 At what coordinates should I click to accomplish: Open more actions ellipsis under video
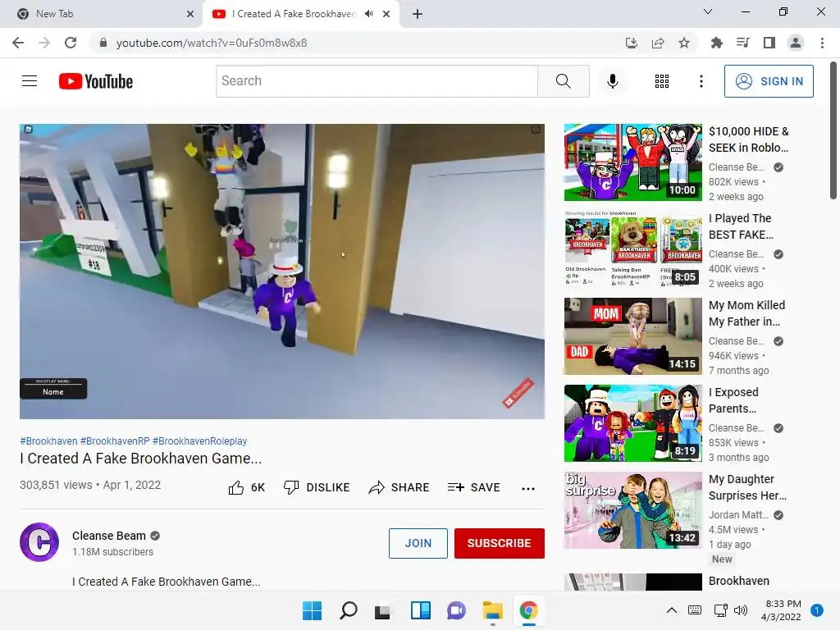click(x=527, y=488)
